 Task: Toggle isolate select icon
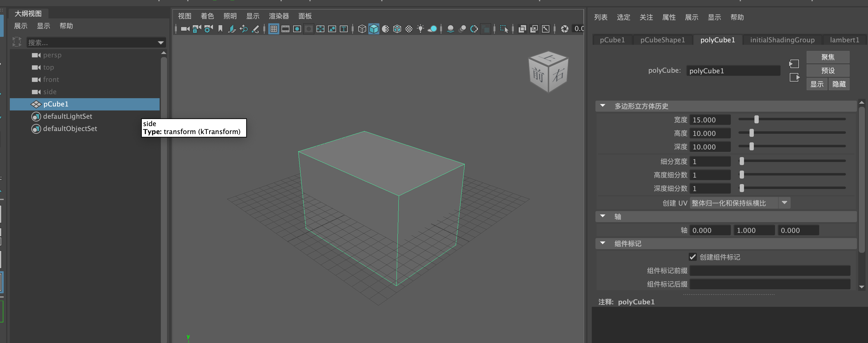tap(504, 29)
